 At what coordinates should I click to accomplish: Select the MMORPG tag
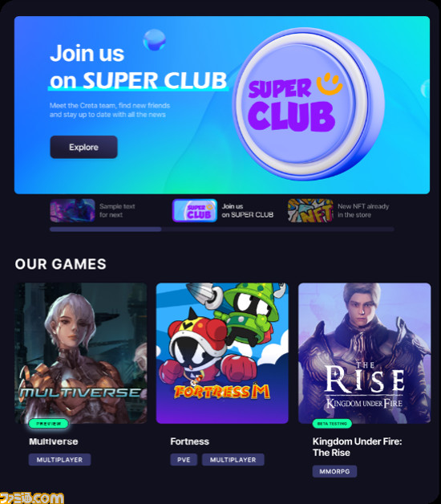coord(334,471)
